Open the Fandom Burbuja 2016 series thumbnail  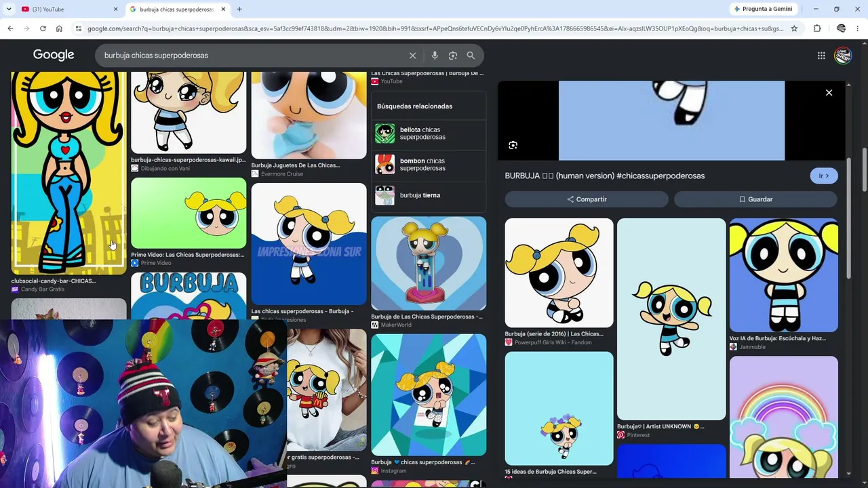[559, 272]
